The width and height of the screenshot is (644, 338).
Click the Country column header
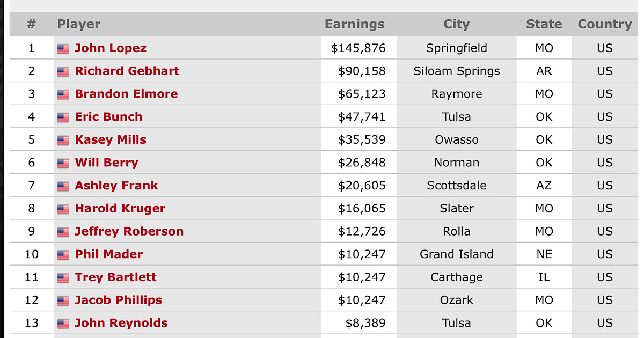click(605, 24)
